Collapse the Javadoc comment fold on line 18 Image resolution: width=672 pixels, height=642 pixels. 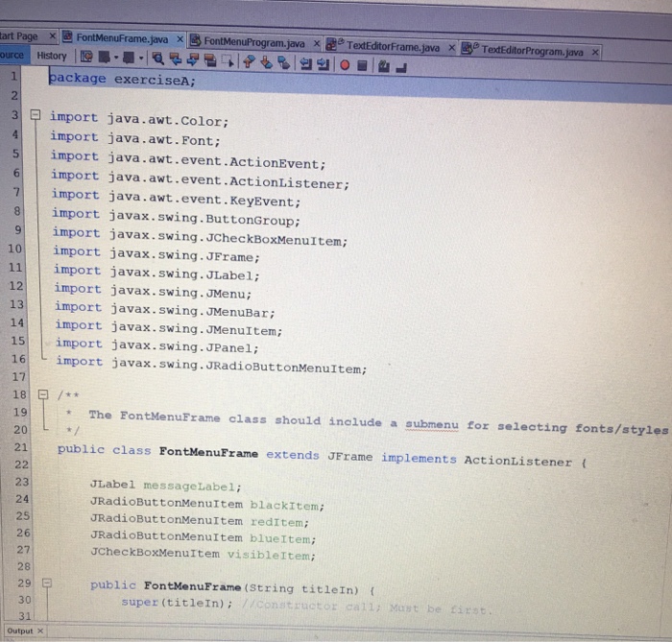[x=43, y=394]
